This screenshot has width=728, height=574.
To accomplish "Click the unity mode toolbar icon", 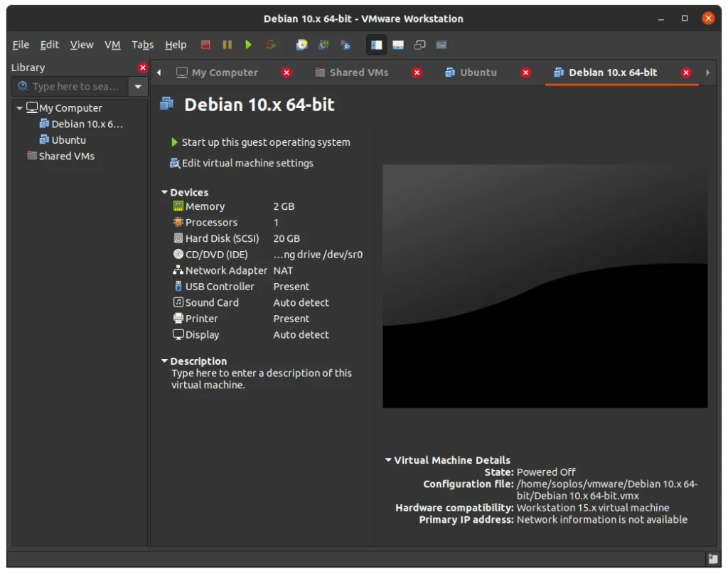I will 441,45.
